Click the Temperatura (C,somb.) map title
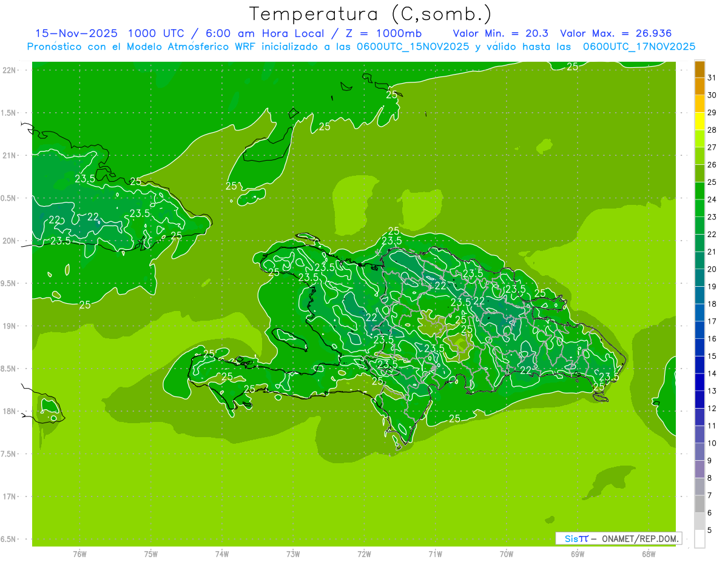Viewport: 728px width, 562px height. tap(371, 14)
